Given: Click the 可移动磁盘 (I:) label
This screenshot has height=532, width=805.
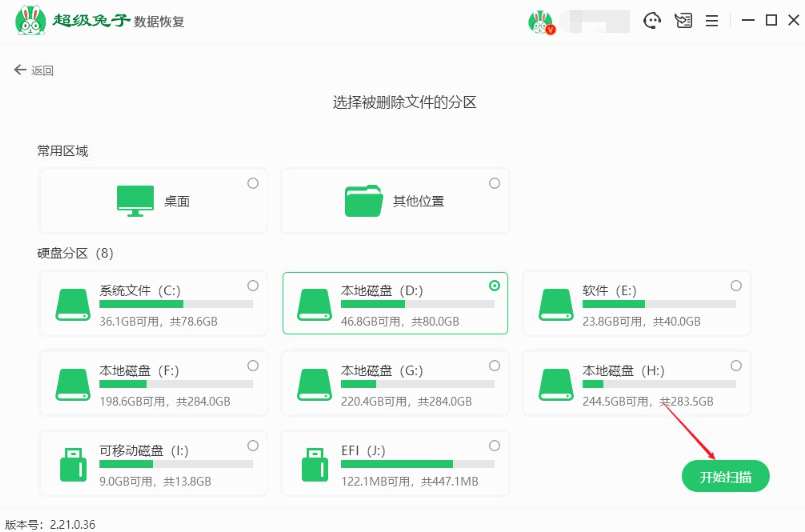Looking at the screenshot, I should [x=144, y=451].
